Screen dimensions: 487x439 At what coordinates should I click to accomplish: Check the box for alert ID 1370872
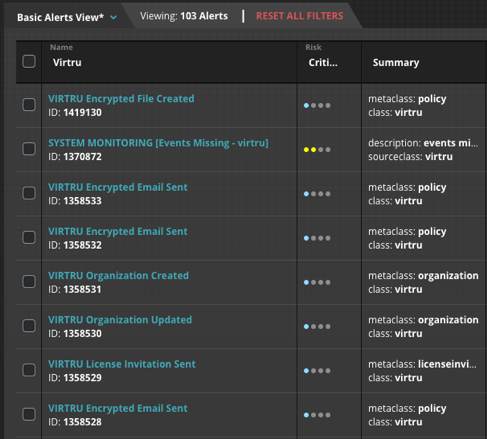pyautogui.click(x=29, y=149)
